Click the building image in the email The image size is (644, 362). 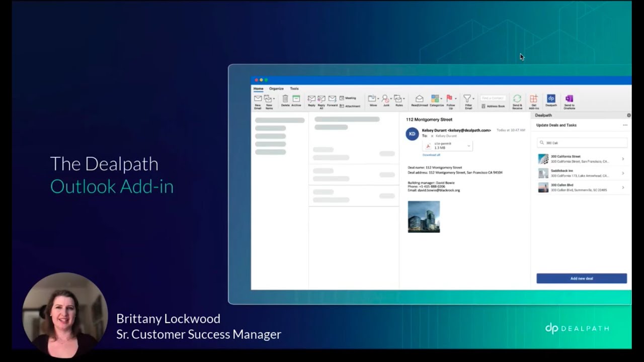click(424, 217)
